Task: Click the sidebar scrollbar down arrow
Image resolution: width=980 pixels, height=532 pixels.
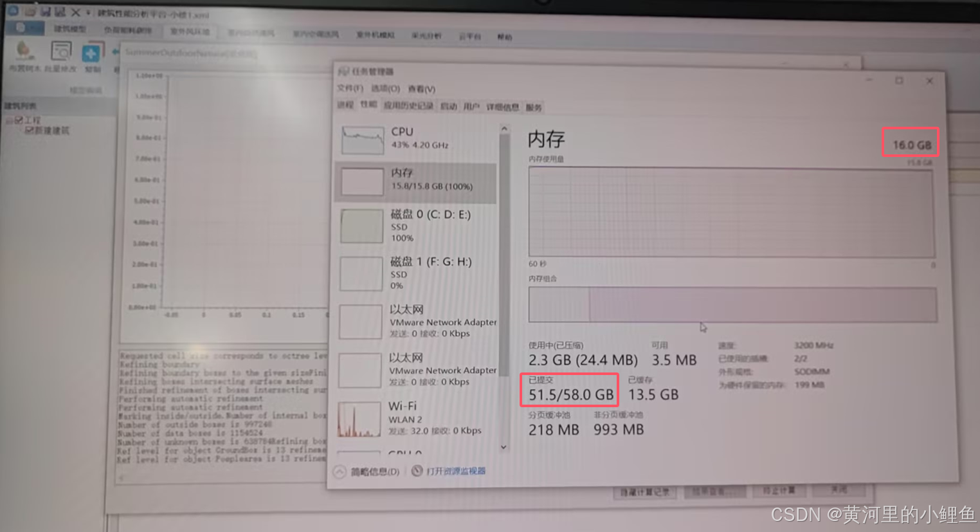Action: 504,446
